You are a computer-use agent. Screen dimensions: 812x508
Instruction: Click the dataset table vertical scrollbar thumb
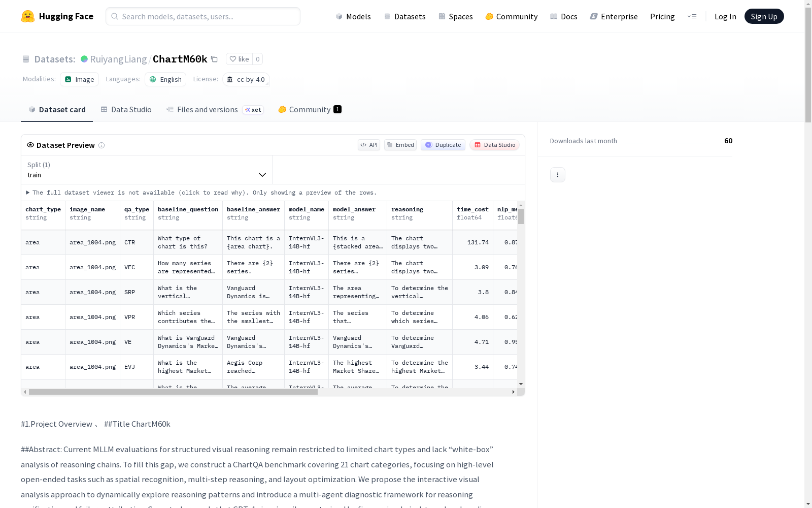click(521, 216)
